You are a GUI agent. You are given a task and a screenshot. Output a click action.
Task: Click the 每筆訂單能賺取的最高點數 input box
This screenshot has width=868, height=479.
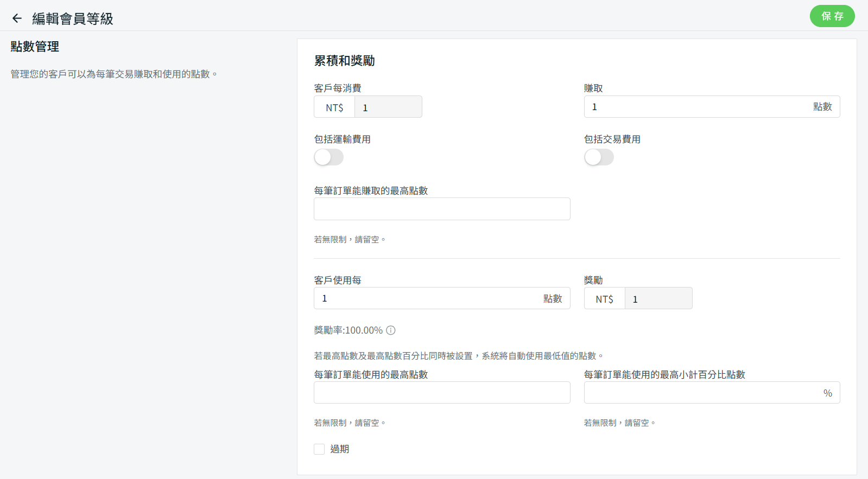[442, 209]
